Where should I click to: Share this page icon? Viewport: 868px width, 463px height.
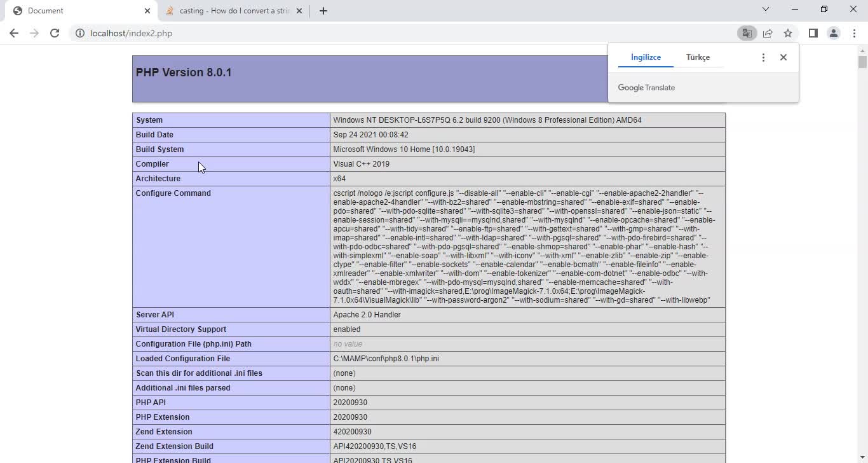(768, 33)
